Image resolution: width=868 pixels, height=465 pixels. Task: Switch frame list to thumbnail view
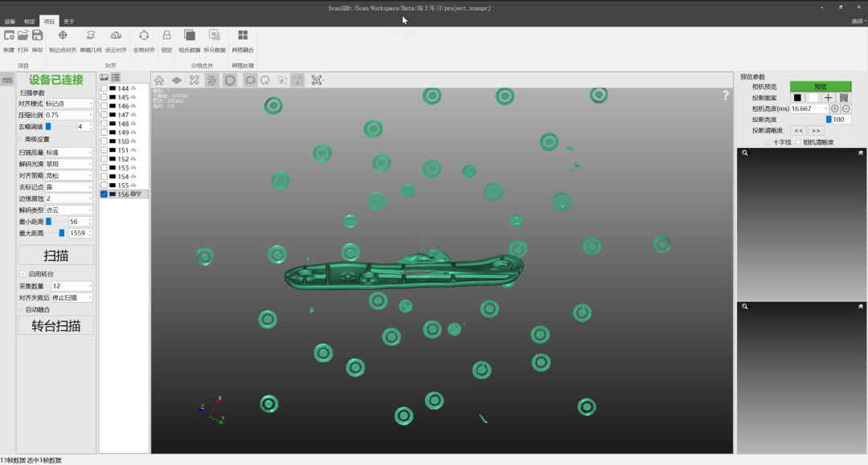click(104, 77)
